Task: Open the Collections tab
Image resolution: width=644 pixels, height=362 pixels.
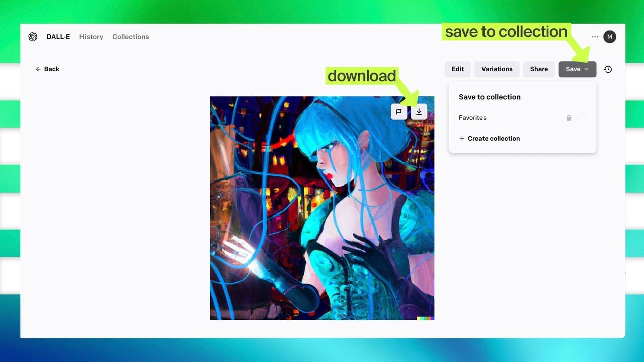Action: click(130, 37)
